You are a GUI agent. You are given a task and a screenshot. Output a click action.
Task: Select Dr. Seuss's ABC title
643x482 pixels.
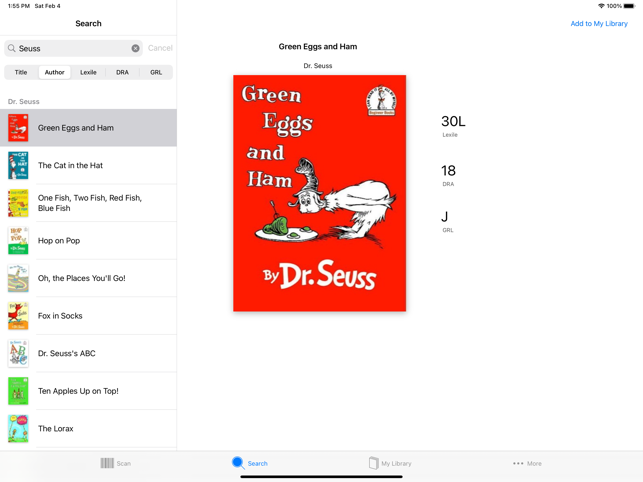[67, 354]
